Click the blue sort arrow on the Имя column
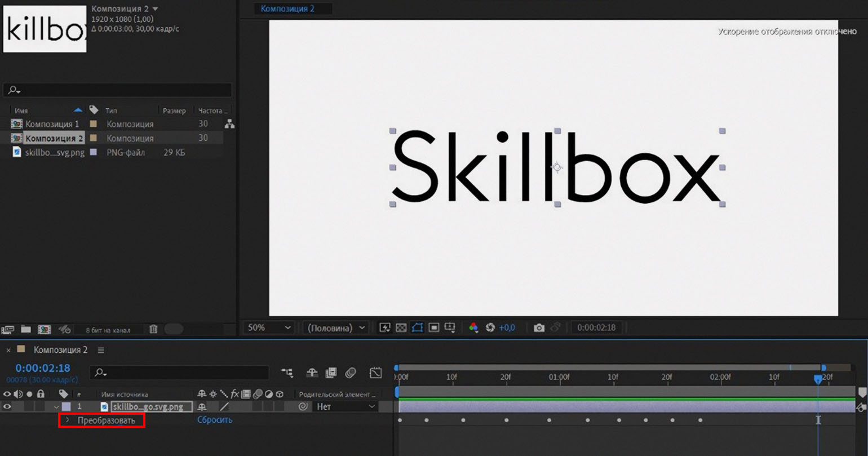This screenshot has width=868, height=456. [78, 109]
